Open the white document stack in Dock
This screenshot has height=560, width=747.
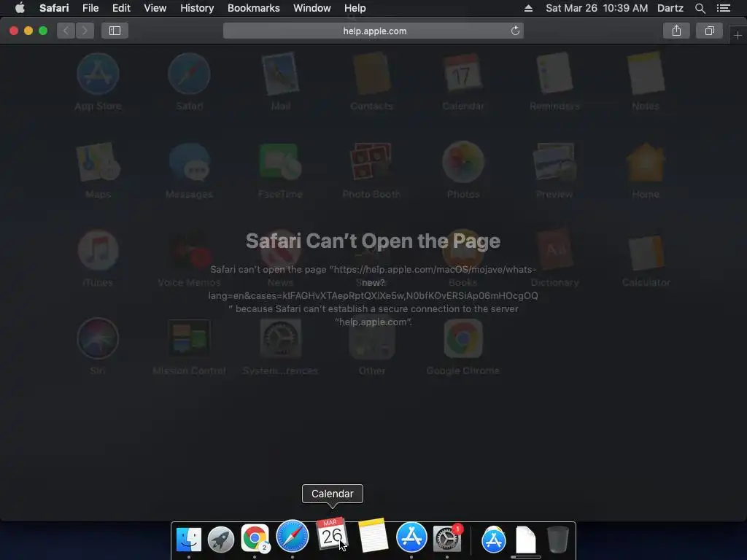pyautogui.click(x=526, y=540)
